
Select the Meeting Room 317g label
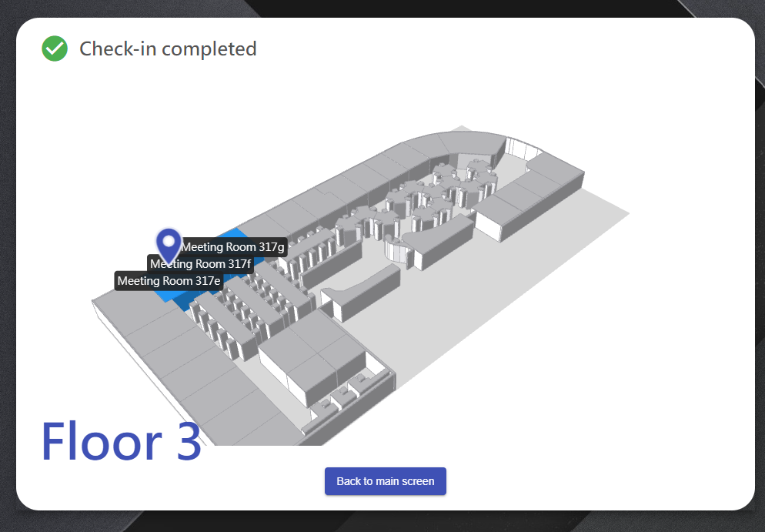coord(232,247)
